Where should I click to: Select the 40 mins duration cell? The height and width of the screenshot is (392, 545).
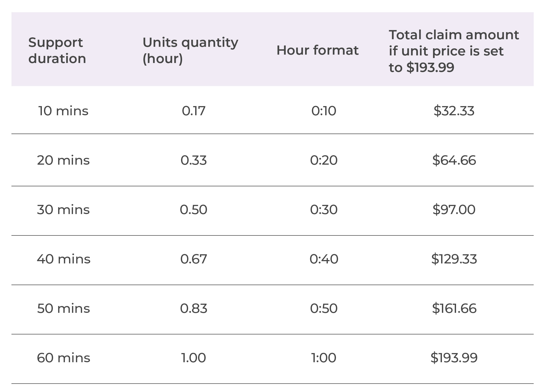pyautogui.click(x=64, y=259)
